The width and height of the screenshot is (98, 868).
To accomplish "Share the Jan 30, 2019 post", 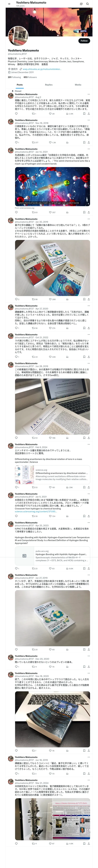I will tap(89, 299).
